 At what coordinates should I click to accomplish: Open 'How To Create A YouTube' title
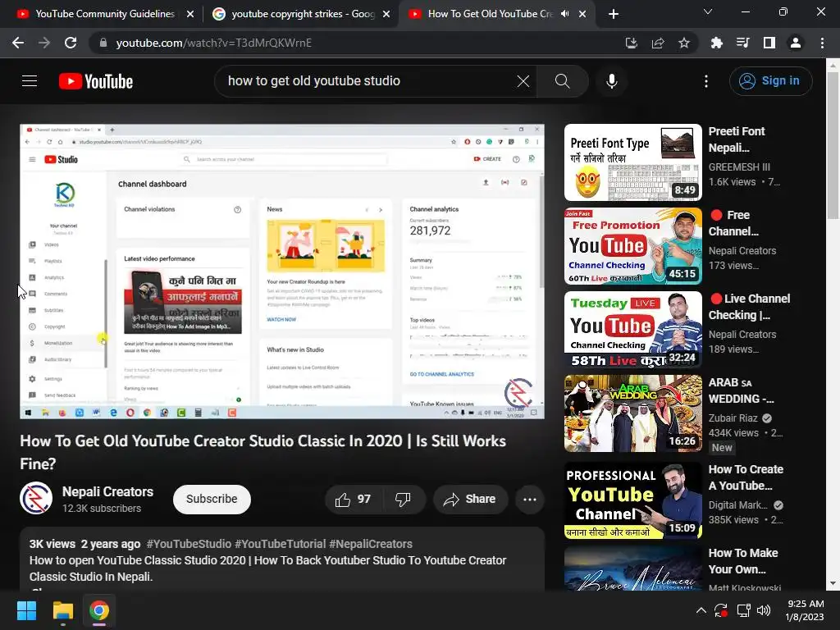click(746, 477)
